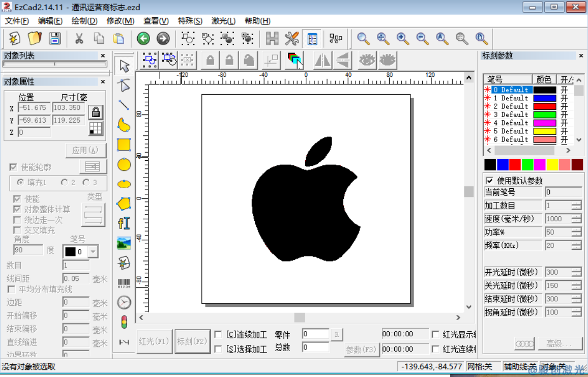This screenshot has height=377, width=588.
Task: Select the rectangle drawing tool
Action: (124, 144)
